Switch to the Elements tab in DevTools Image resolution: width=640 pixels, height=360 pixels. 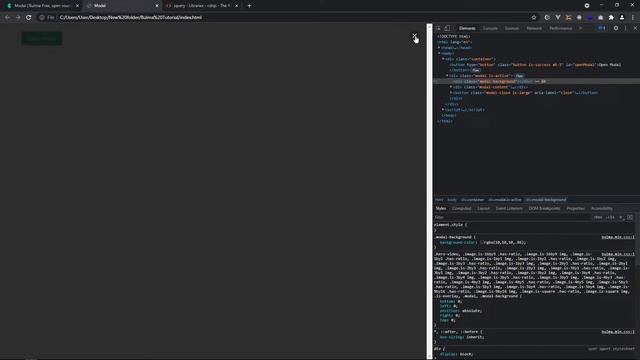tap(467, 28)
